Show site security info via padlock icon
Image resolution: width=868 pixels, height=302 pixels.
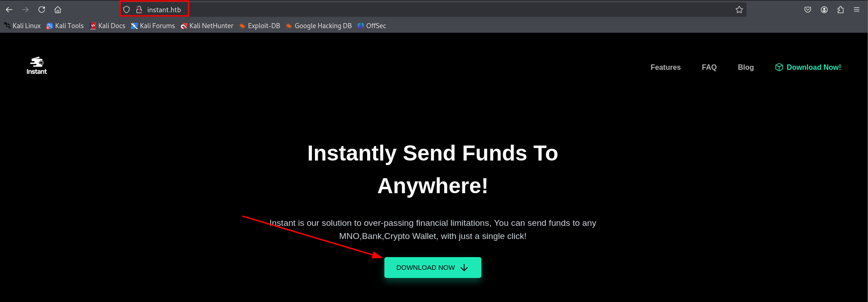(139, 10)
